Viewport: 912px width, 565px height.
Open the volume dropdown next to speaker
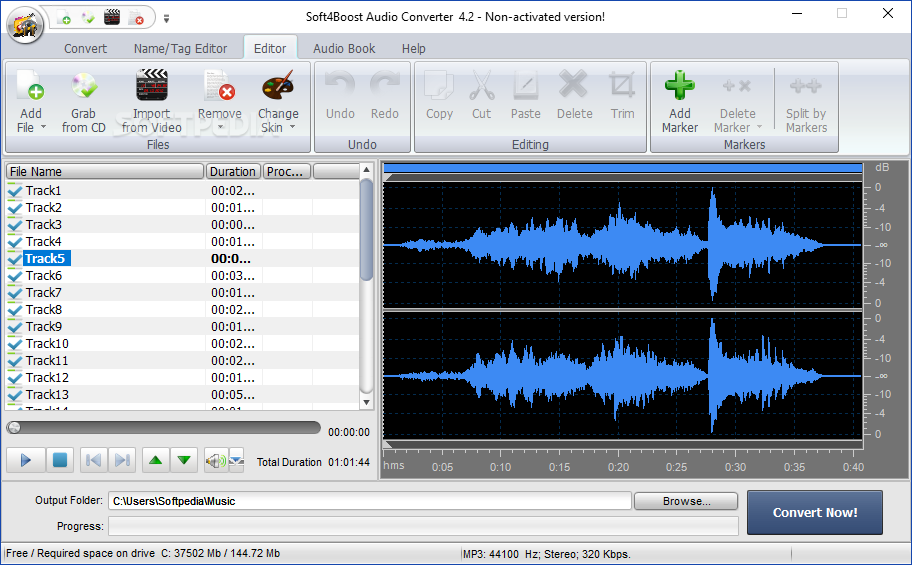(236, 460)
